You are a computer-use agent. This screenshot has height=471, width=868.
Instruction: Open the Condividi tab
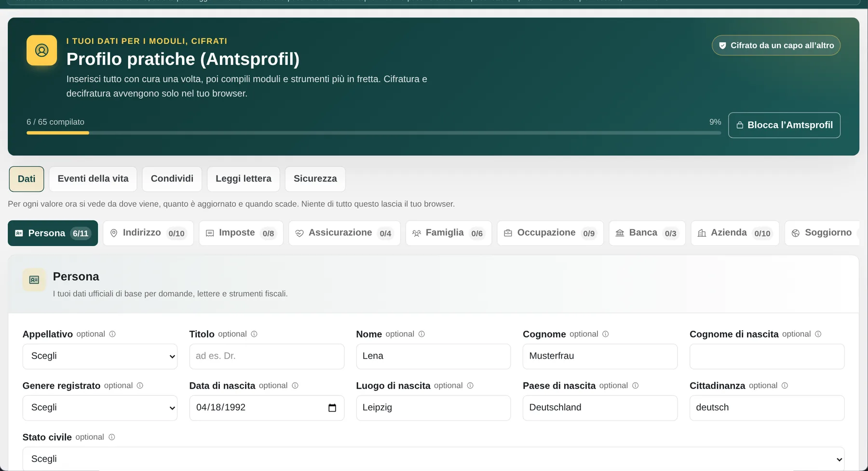click(172, 179)
